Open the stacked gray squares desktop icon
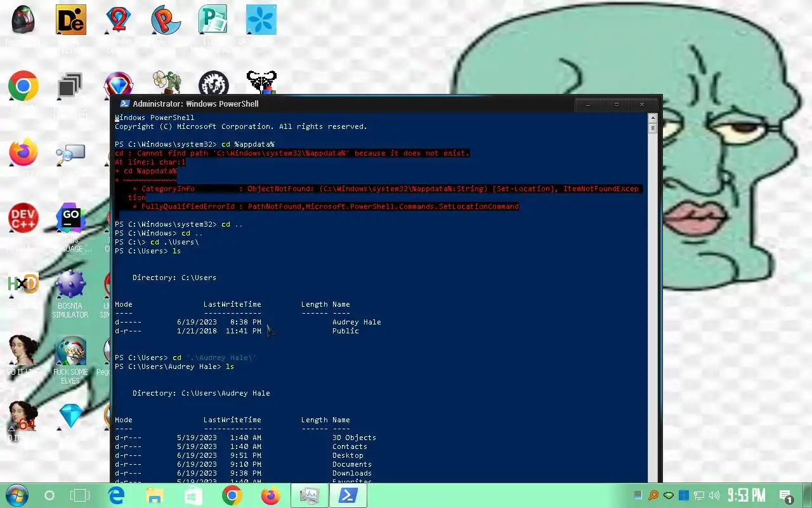Screen dimensions: 812x508 [70, 86]
